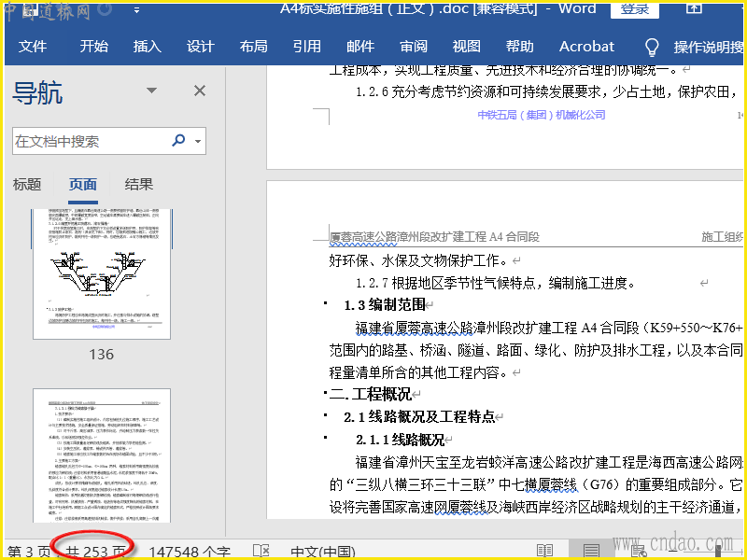The width and height of the screenshot is (747, 560).
Task: Click the heading 1.3 编制范围
Action: click(x=385, y=305)
